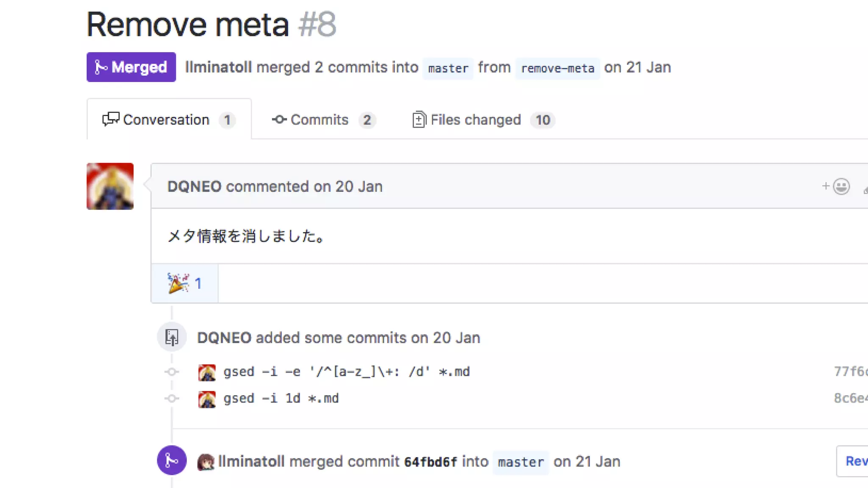Switch to the Commits tab
868x488 pixels.
coord(323,120)
